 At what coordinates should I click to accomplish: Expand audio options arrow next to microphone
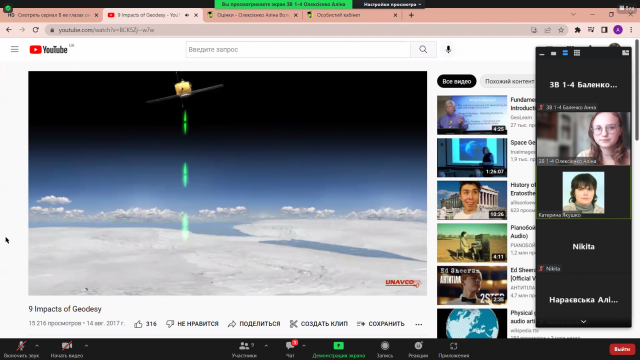[x=37, y=346]
